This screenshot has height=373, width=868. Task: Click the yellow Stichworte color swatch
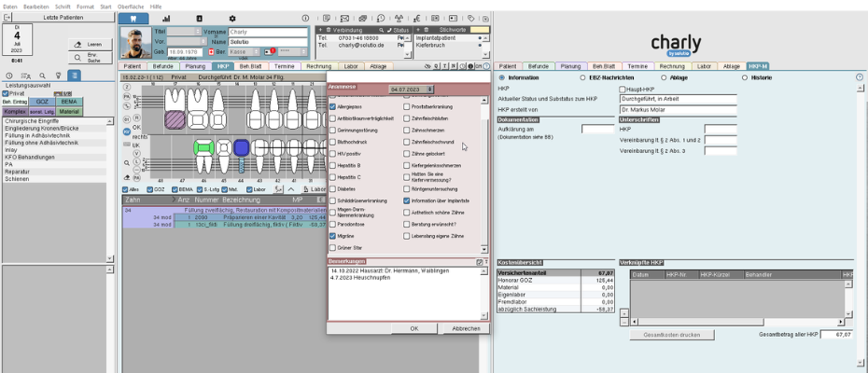480,29
